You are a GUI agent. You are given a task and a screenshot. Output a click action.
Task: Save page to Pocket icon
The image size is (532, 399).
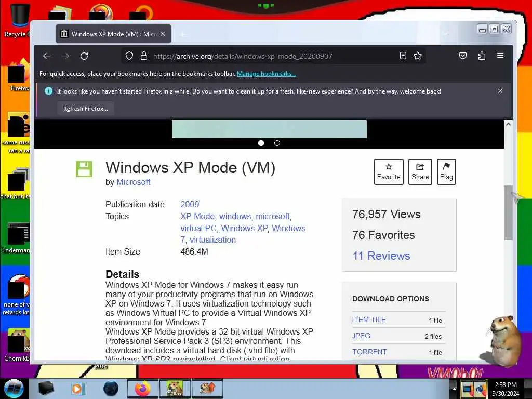click(x=463, y=56)
